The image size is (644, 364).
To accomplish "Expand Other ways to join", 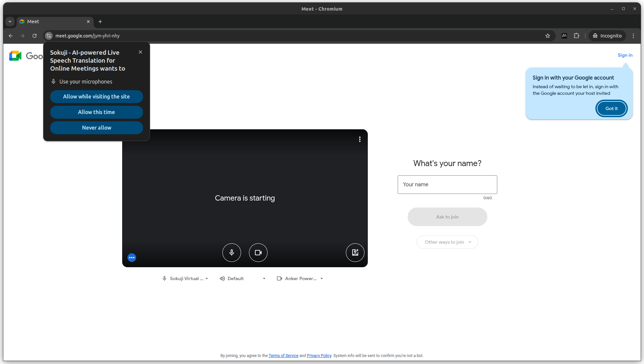I will [x=447, y=242].
